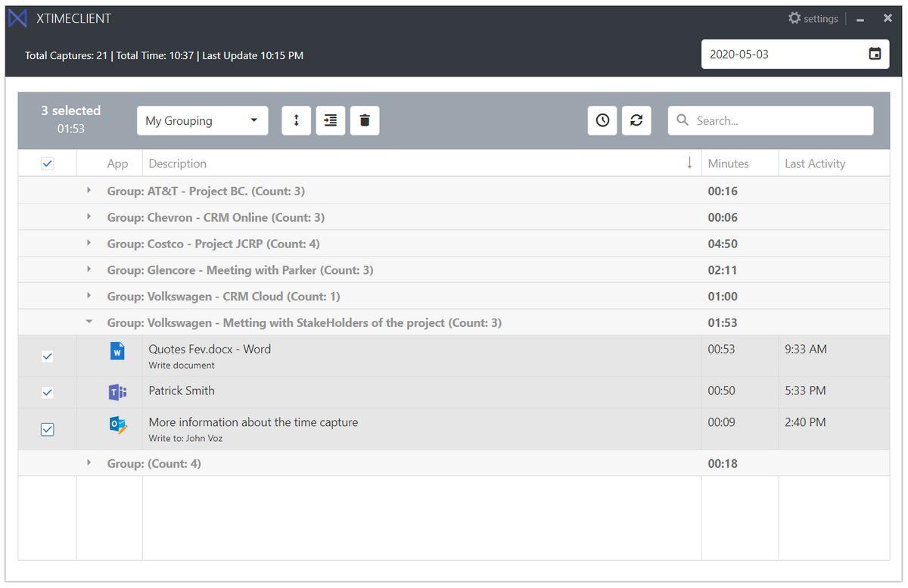Click the Outlook icon on time capture row
Image resolution: width=908 pixels, height=588 pixels.
point(117,425)
